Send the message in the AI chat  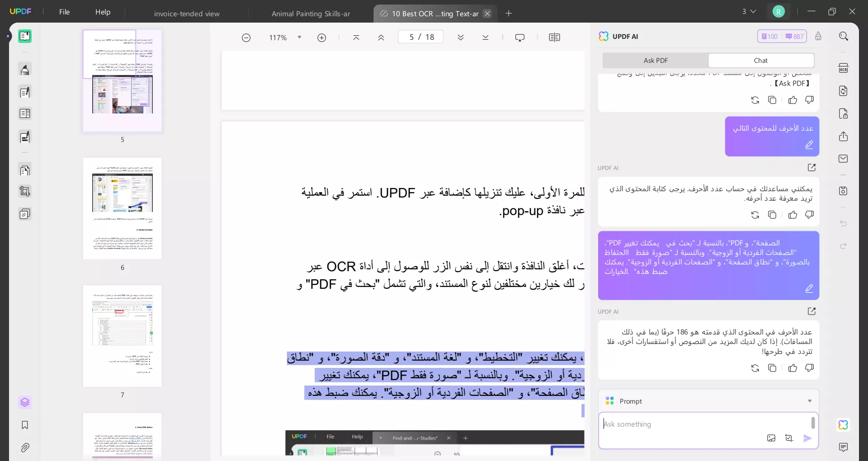click(808, 438)
